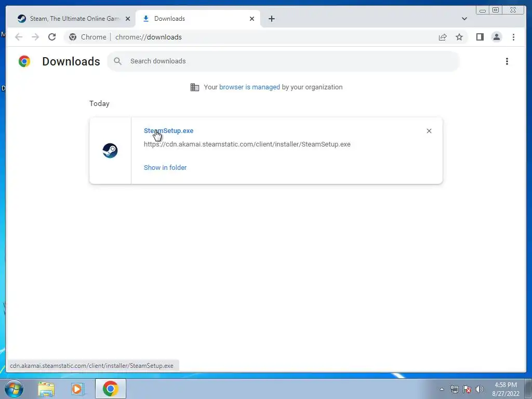This screenshot has height=399, width=532.
Task: Open Chrome's main three-dot menu
Action: (513, 37)
